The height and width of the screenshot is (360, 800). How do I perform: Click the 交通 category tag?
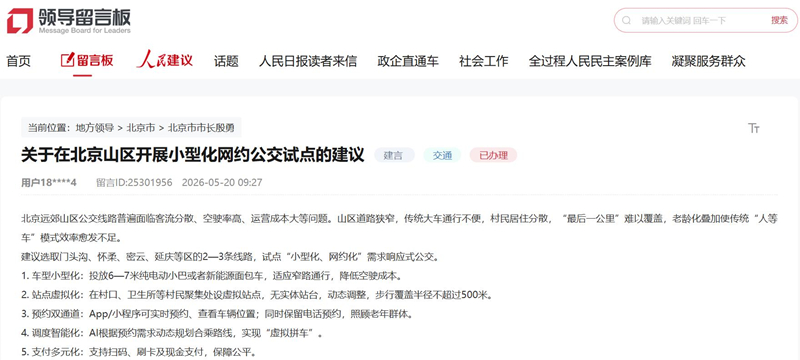442,156
